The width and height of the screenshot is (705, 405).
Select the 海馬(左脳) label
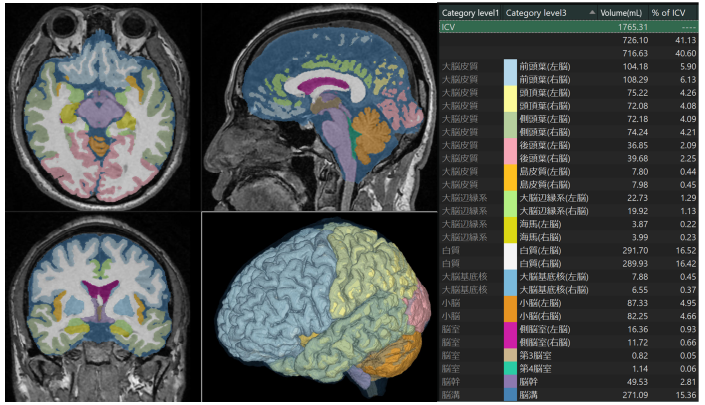coord(540,224)
